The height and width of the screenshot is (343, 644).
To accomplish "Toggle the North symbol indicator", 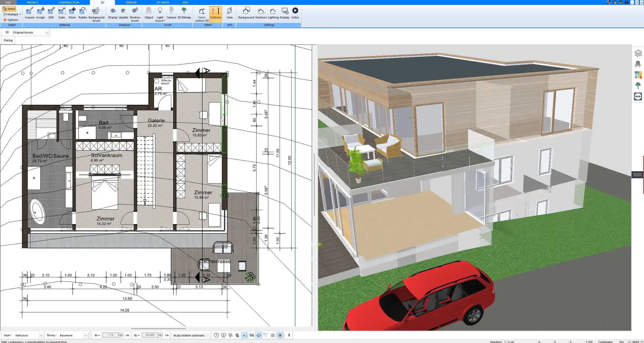I will [x=280, y=335].
